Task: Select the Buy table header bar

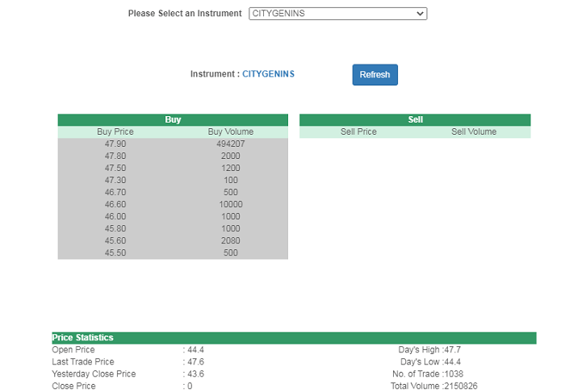Action: (173, 119)
